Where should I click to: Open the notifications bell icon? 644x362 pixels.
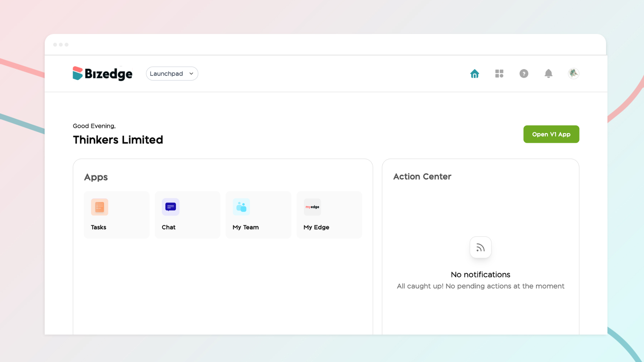[x=548, y=73]
